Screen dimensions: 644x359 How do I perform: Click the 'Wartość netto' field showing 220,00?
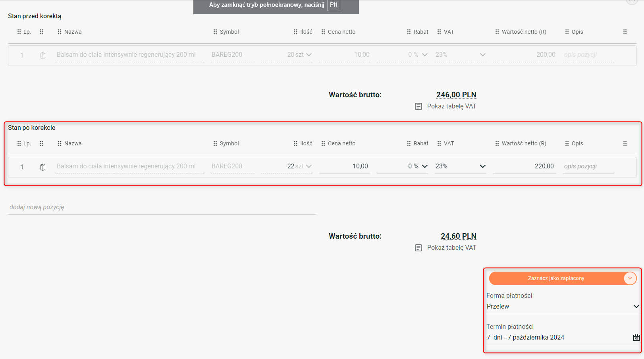pyautogui.click(x=524, y=166)
